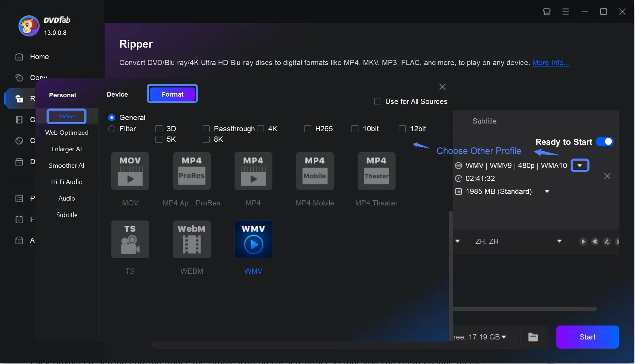Open the Subtitle panel tab
635x364 pixels.
[x=484, y=121]
